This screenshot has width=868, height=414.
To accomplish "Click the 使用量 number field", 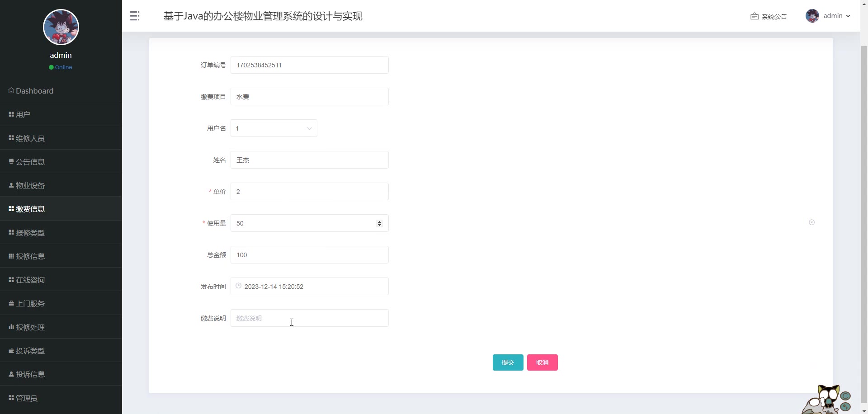I will 310,223.
